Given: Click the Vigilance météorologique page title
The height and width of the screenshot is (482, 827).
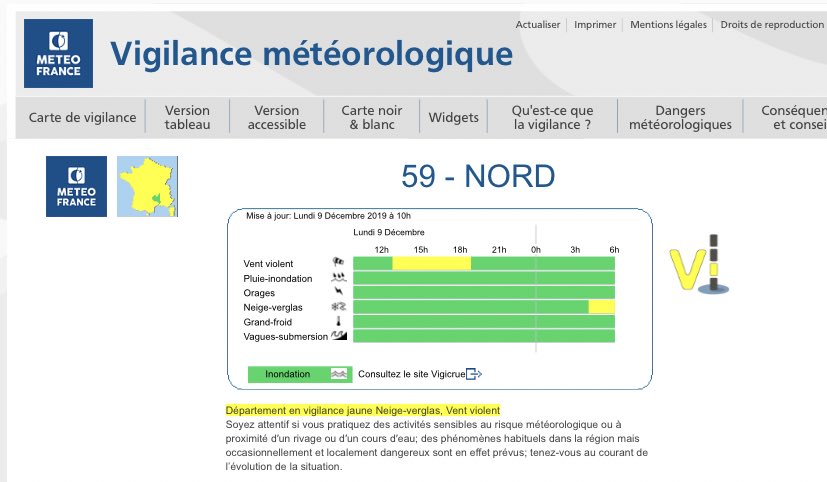Looking at the screenshot, I should (311, 54).
